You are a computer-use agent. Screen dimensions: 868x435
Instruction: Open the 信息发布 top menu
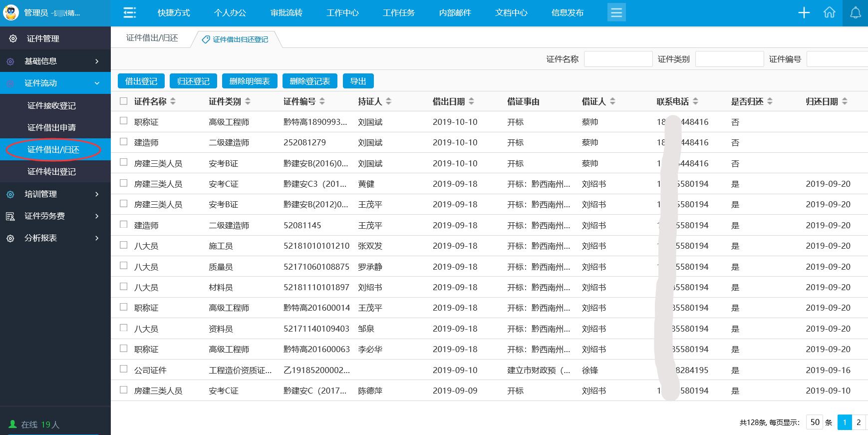(568, 13)
